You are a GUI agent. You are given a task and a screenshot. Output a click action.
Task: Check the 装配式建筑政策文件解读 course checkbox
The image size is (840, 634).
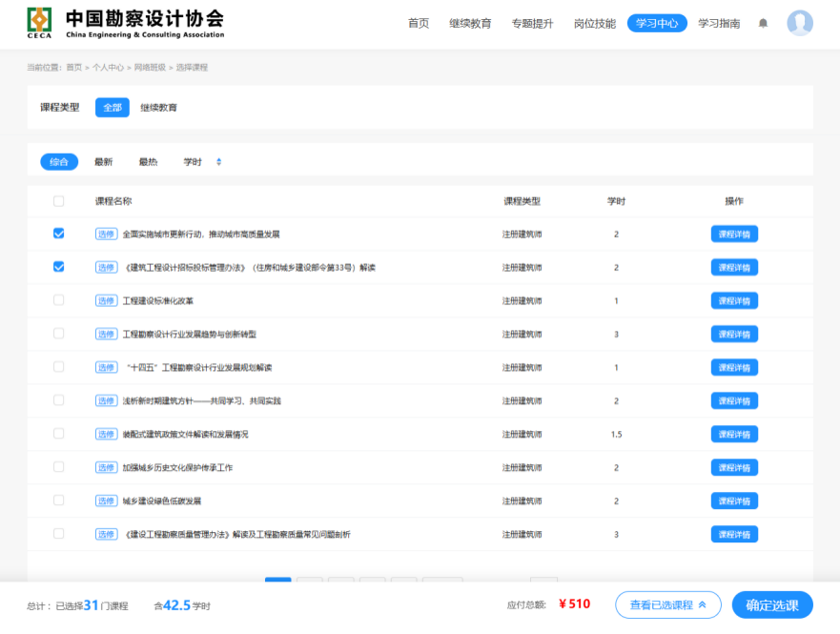click(59, 433)
